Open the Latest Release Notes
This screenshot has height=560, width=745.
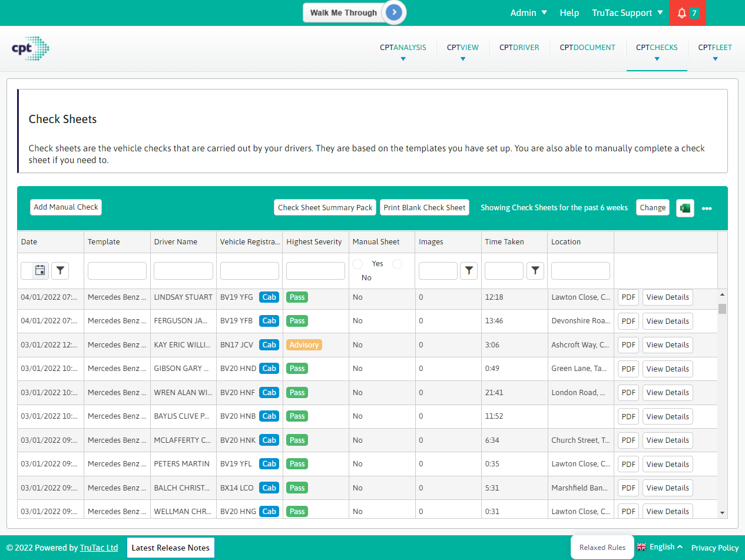pos(170,548)
